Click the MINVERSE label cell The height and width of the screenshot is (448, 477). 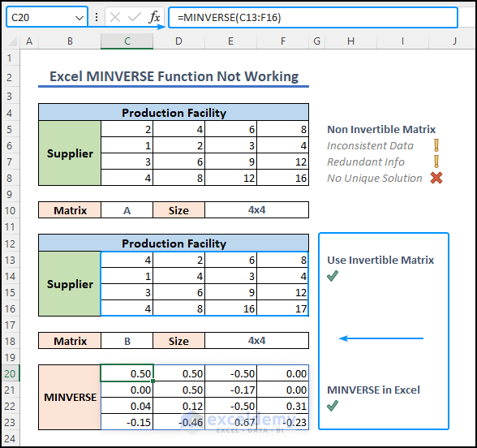(x=70, y=397)
